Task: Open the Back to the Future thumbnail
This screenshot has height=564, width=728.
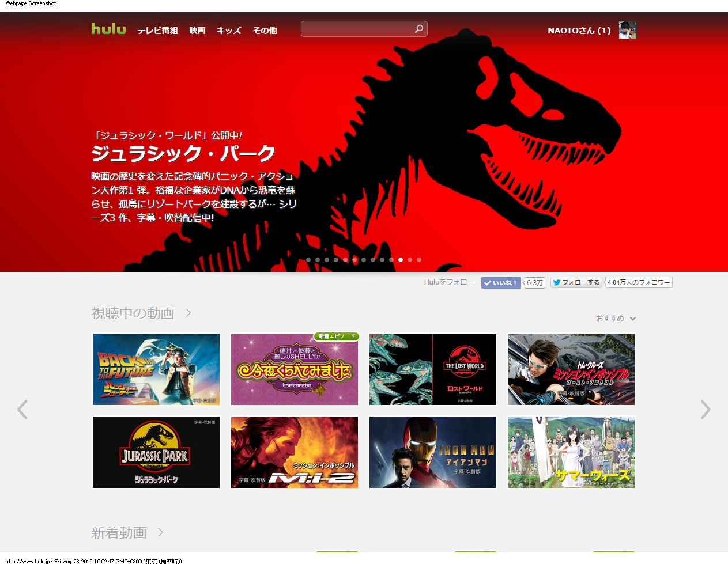Action: (x=156, y=369)
